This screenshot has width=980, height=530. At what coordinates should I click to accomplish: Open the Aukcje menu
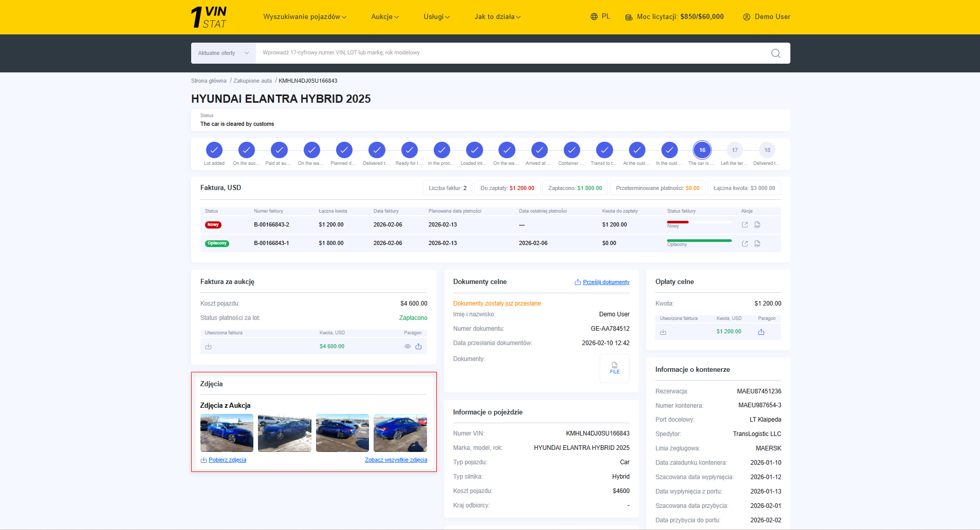click(x=385, y=17)
